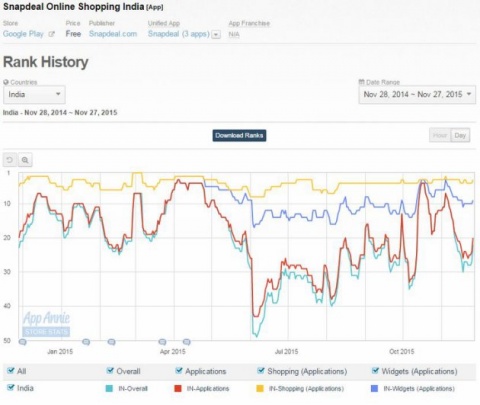Open the Snapdeal.com publisher link
480x405 pixels.
pos(113,34)
